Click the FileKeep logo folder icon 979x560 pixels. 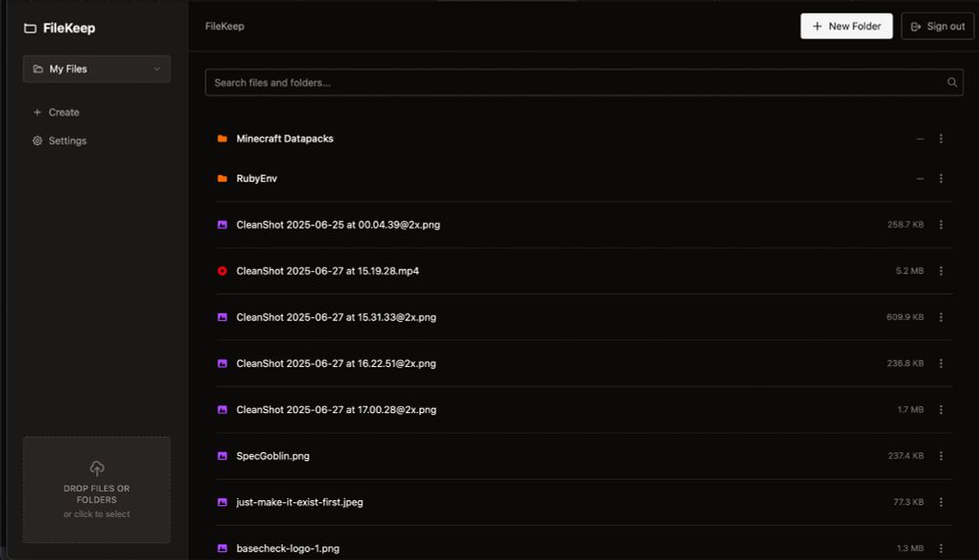[x=30, y=28]
